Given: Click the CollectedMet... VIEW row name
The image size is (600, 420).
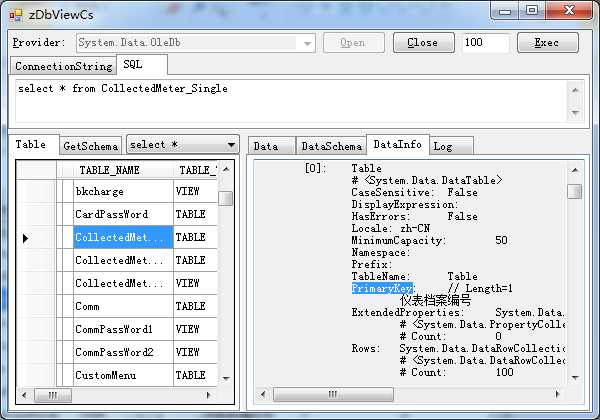Looking at the screenshot, I should pyautogui.click(x=123, y=283).
